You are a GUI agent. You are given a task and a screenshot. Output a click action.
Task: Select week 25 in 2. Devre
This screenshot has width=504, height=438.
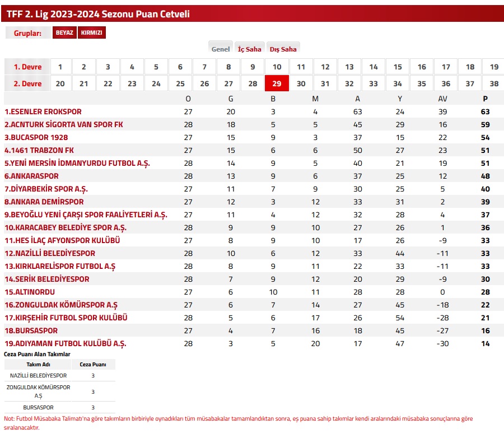pos(180,83)
